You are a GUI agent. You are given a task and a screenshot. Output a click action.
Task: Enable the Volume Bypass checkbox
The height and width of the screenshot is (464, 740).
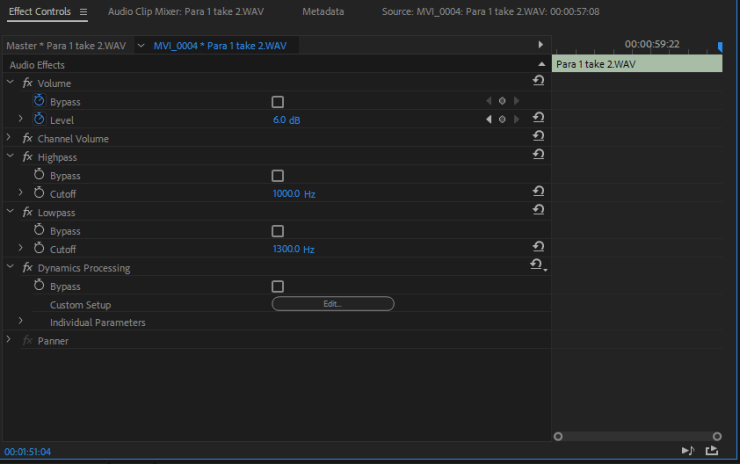click(278, 102)
